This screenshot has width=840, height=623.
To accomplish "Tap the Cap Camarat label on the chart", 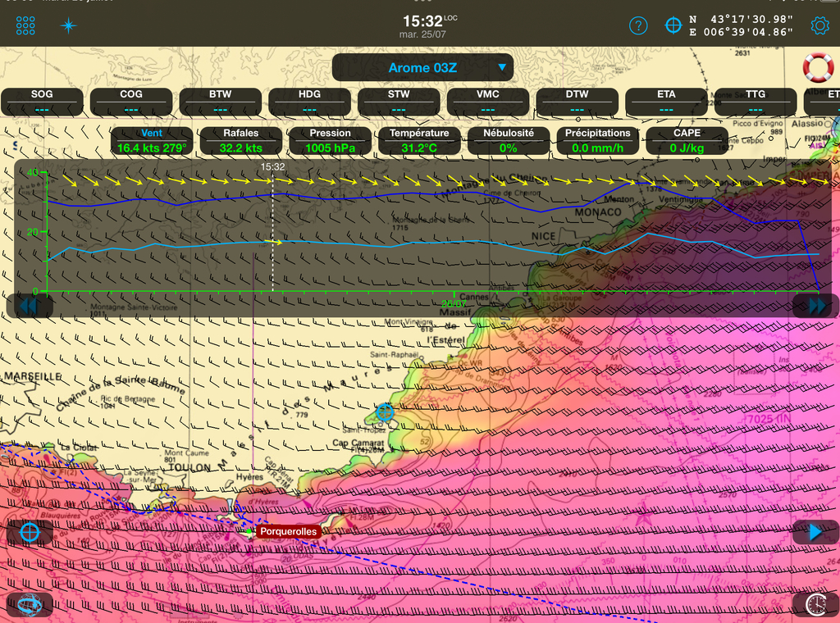I will tap(358, 443).
